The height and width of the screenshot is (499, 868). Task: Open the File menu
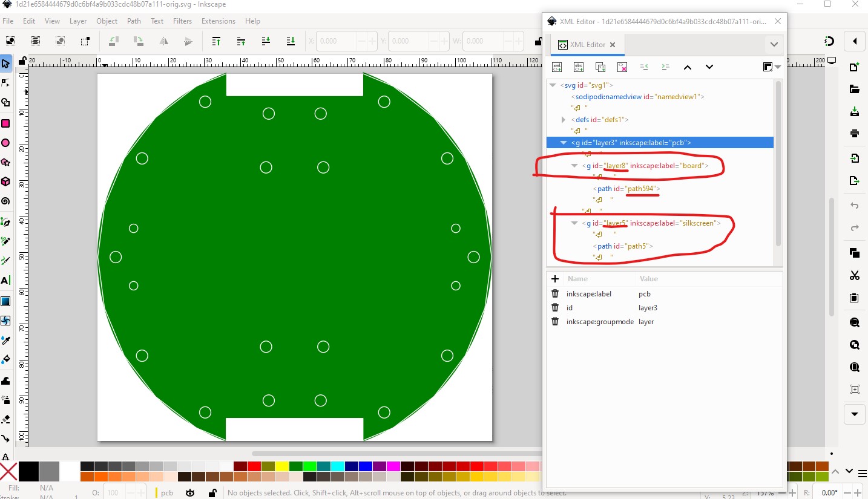[8, 21]
